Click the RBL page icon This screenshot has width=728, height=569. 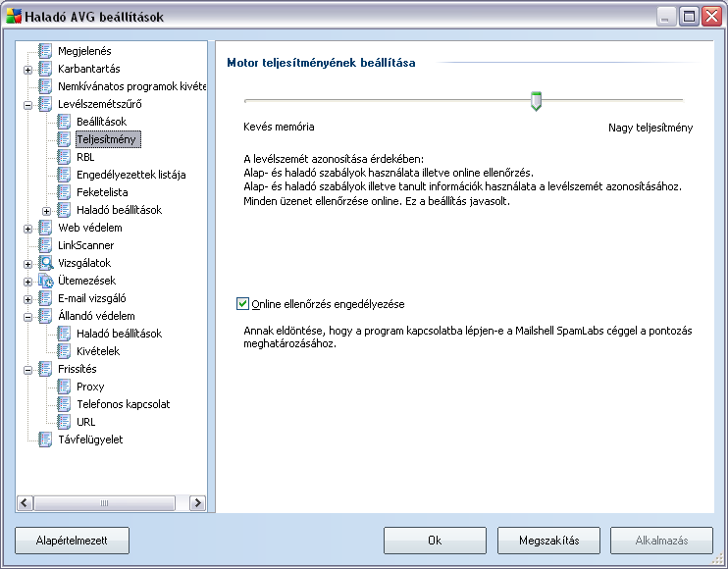point(64,156)
